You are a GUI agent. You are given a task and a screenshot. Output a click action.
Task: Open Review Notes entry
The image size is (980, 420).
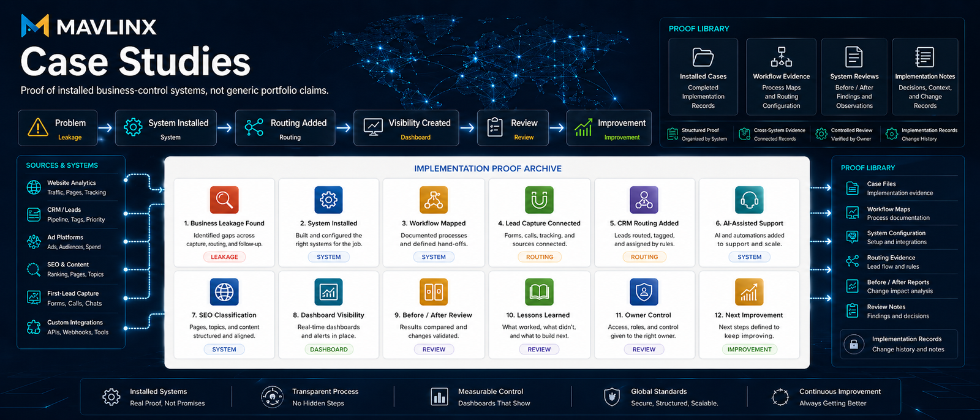898,311
